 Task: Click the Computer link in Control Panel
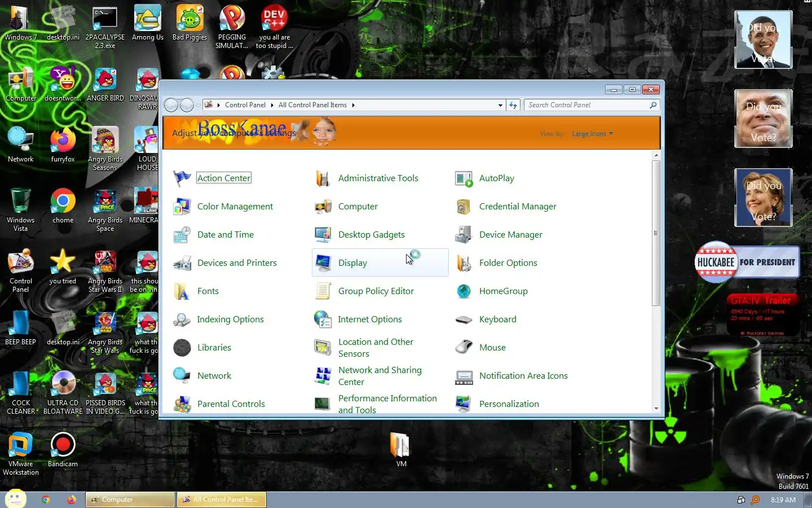click(x=358, y=207)
